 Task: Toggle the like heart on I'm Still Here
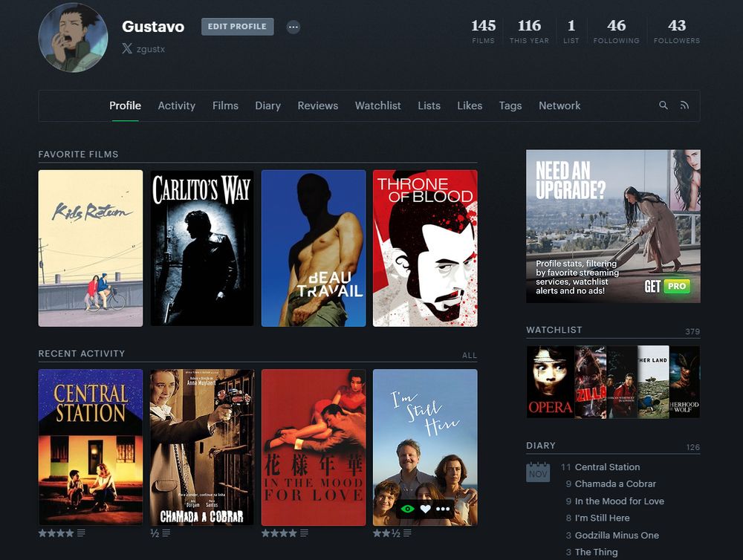pyautogui.click(x=426, y=509)
